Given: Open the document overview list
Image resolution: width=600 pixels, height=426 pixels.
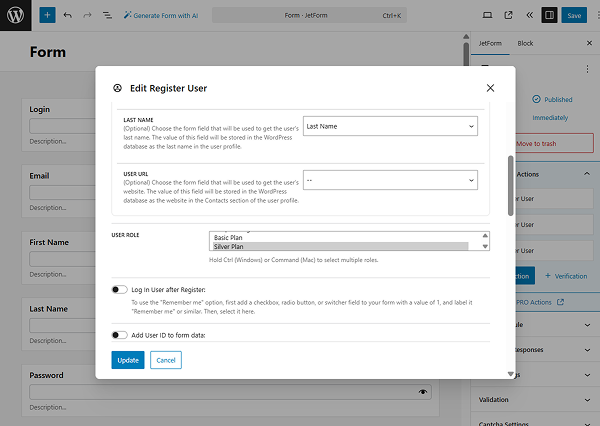Looking at the screenshot, I should 107,15.
